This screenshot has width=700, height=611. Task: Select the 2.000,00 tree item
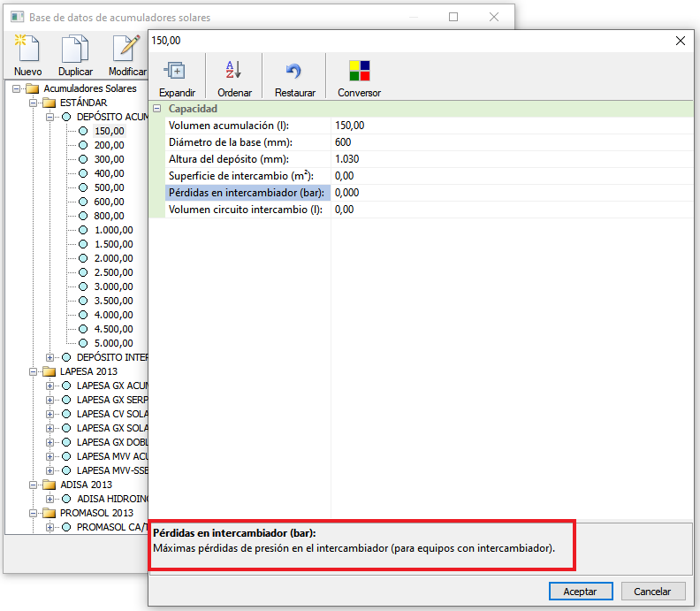tap(113, 258)
